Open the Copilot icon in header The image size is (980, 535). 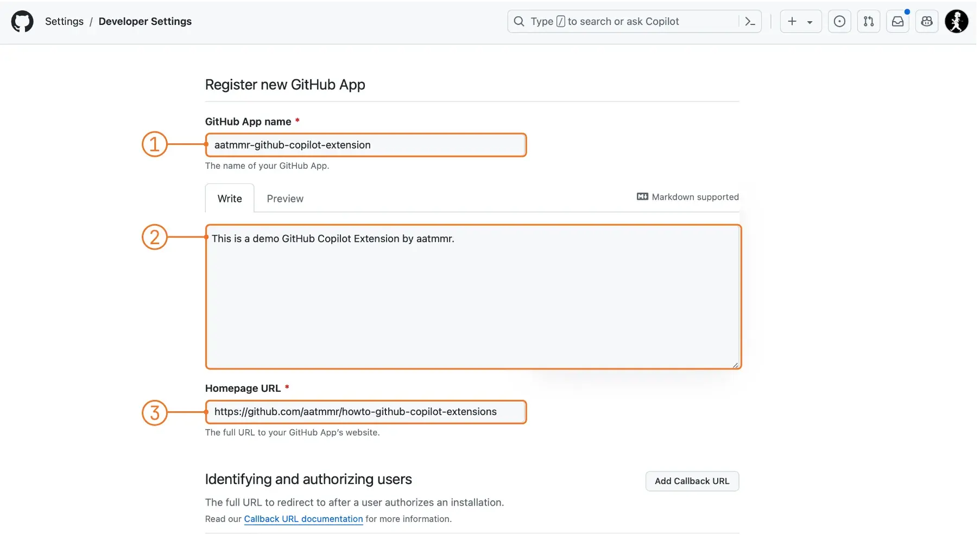coord(927,21)
